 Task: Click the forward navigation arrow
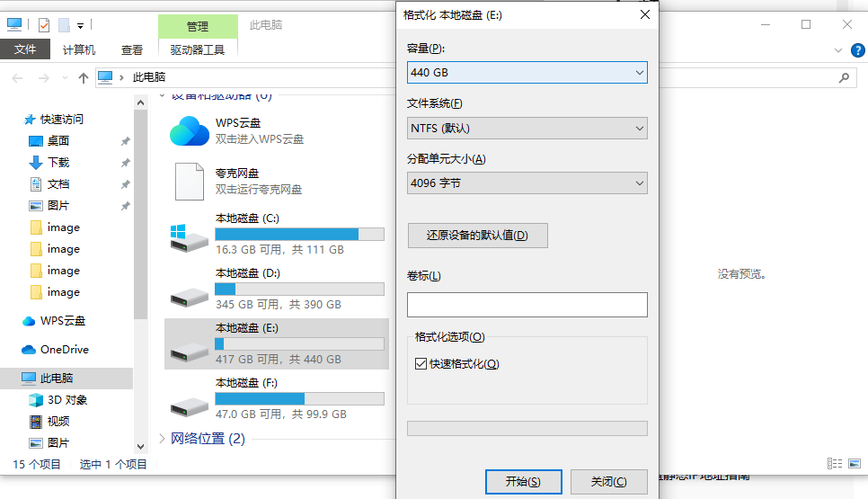click(x=44, y=77)
